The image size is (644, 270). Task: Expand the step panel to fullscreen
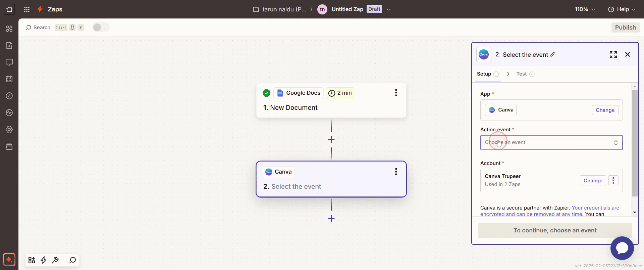[x=613, y=54]
